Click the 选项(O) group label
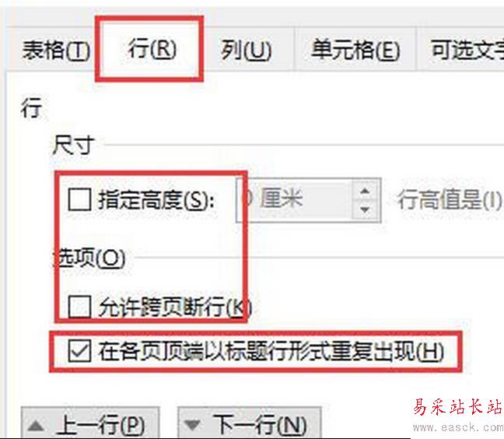504x439 pixels. pos(89,258)
